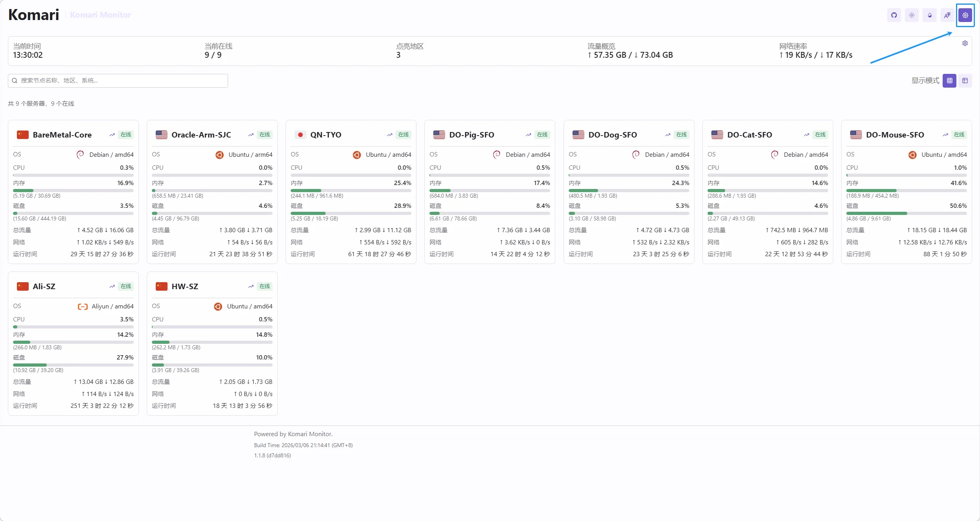Open the GitHub repository icon

pyautogui.click(x=894, y=15)
